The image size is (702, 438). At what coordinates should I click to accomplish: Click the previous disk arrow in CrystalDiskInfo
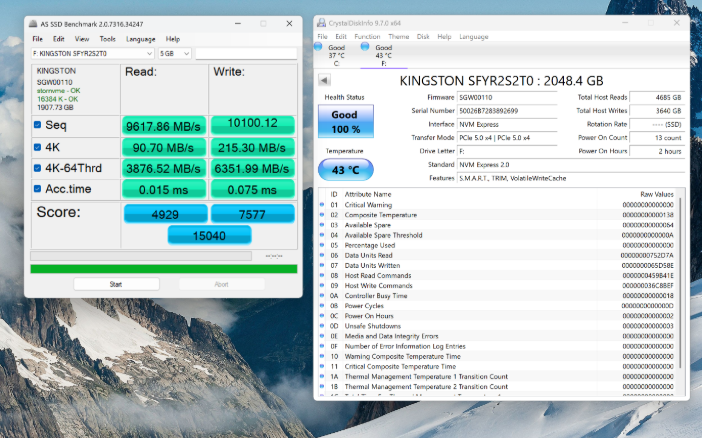click(x=324, y=80)
